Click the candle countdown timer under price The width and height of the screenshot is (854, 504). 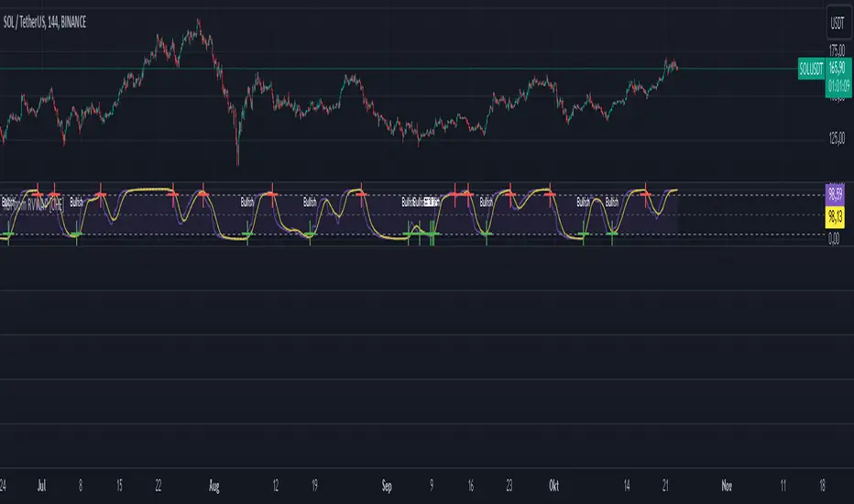[838, 86]
